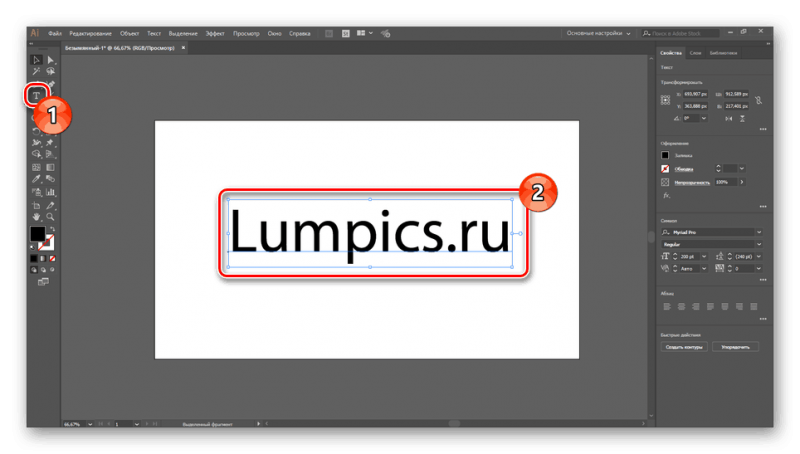Select the Type (T) tool

(x=36, y=95)
